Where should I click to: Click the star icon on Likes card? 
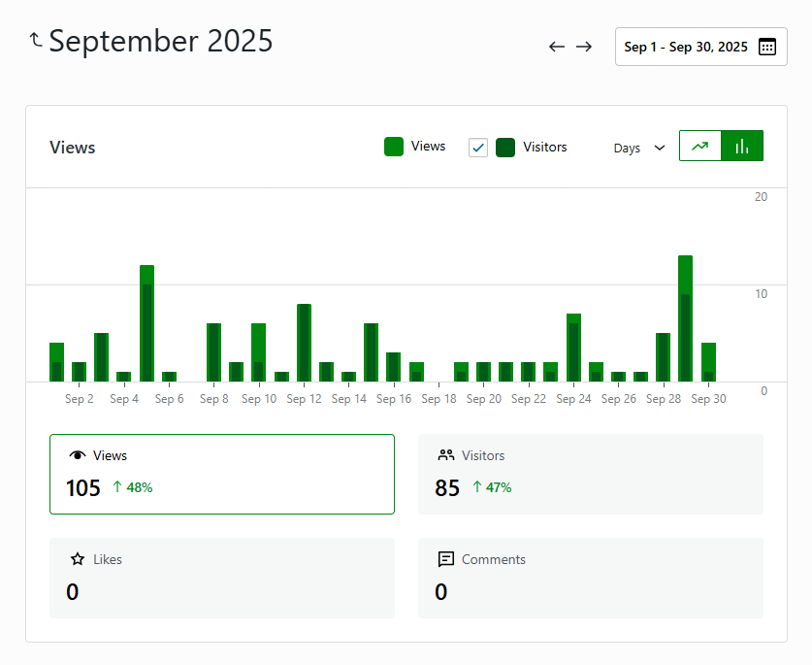click(78, 559)
